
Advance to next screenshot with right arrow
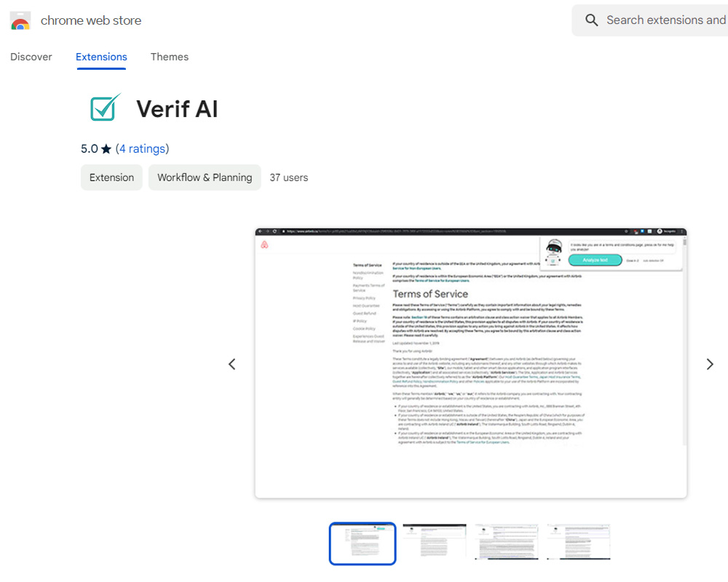710,364
